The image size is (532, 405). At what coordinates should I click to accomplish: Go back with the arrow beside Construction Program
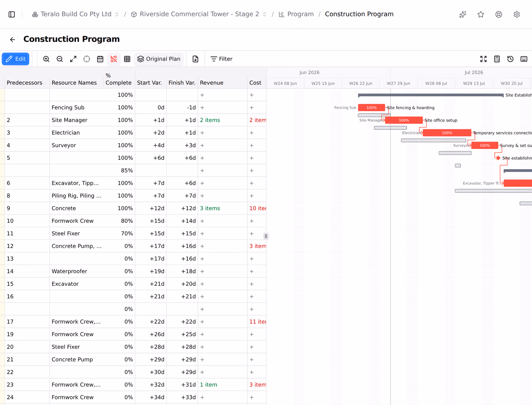click(x=13, y=39)
